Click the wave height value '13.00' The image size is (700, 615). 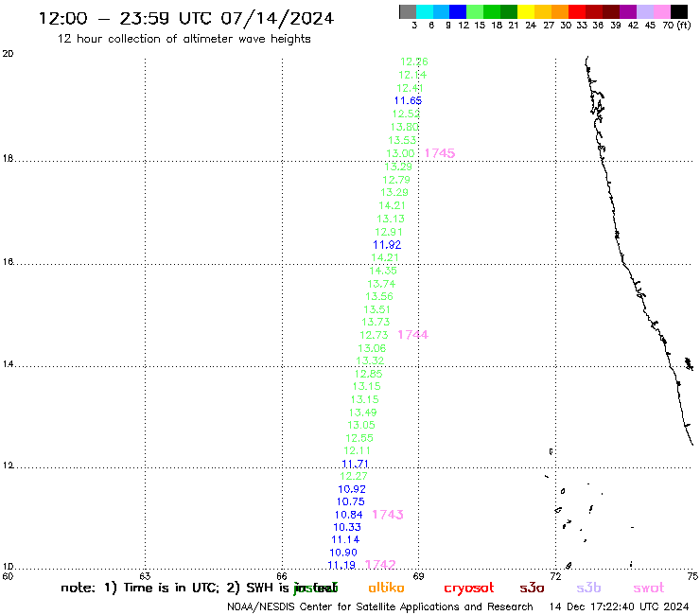pyautogui.click(x=400, y=153)
